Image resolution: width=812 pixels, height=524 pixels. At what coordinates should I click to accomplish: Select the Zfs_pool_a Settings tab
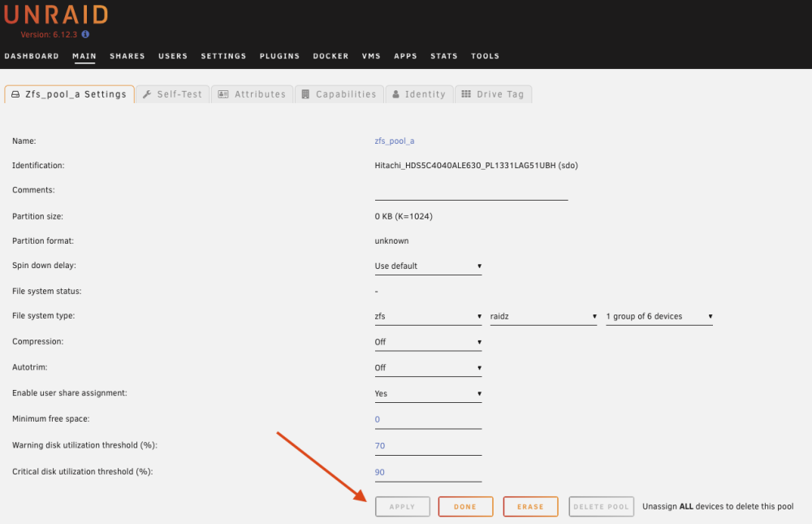69,94
